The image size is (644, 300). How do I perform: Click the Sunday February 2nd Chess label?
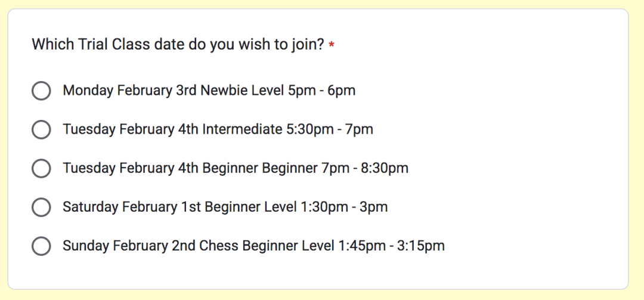(x=253, y=246)
